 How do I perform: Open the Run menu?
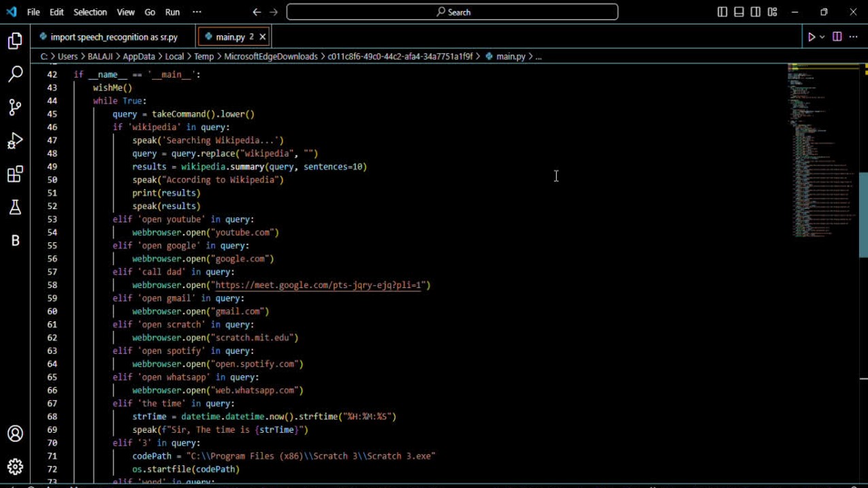coord(173,12)
